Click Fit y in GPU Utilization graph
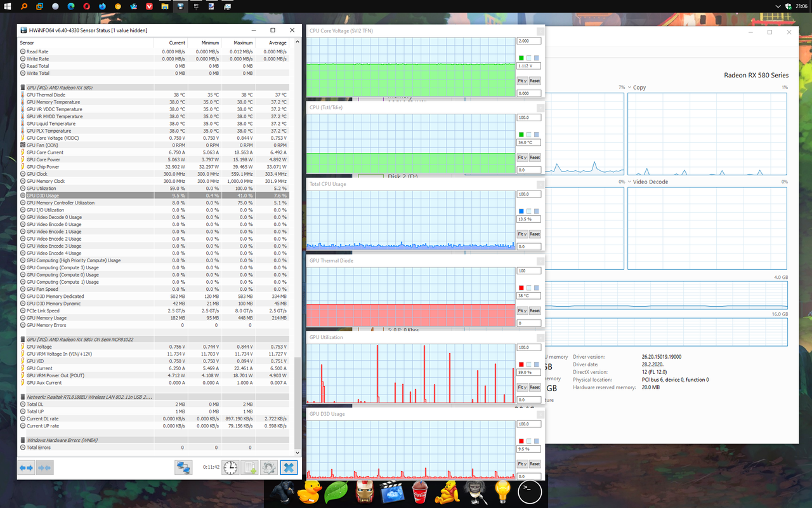812x508 pixels. click(521, 387)
